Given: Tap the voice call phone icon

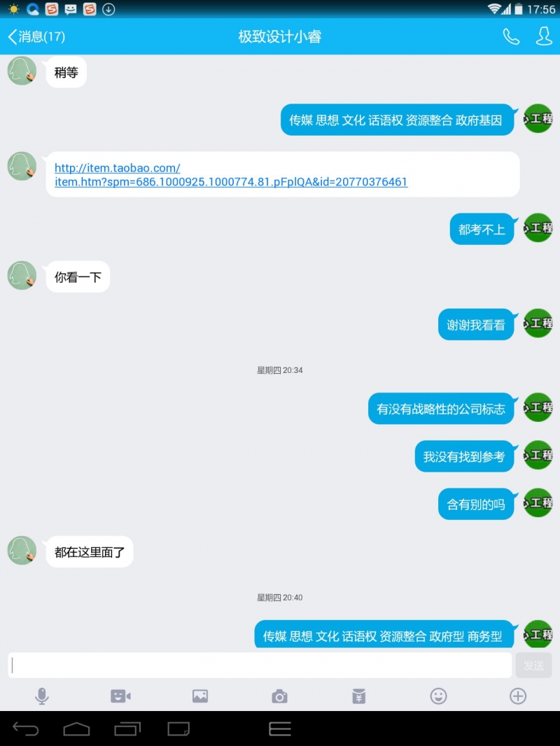Looking at the screenshot, I should point(511,36).
